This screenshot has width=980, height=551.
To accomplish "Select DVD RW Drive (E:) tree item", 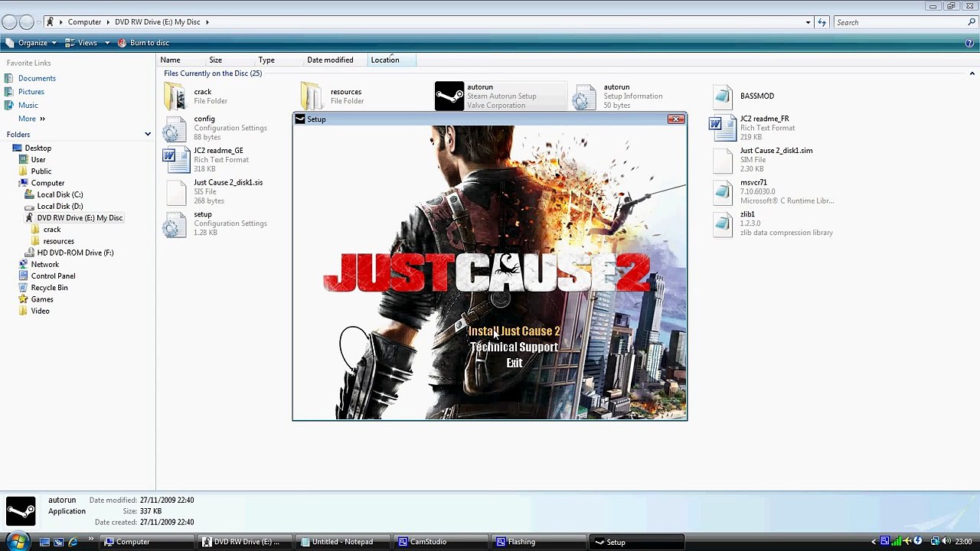I will click(x=80, y=218).
